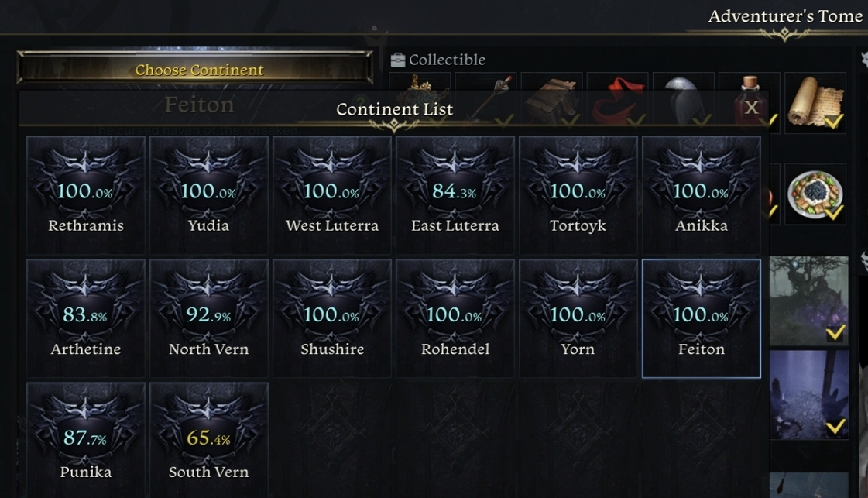Select the blueberry dish food item
Image resolution: width=868 pixels, height=498 pixels.
(x=815, y=194)
